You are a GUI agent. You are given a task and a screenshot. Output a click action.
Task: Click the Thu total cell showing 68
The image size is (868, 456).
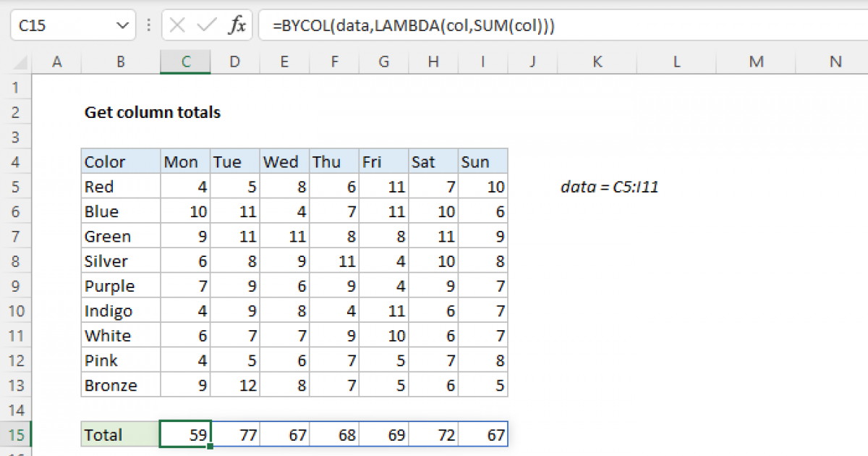tap(334, 435)
